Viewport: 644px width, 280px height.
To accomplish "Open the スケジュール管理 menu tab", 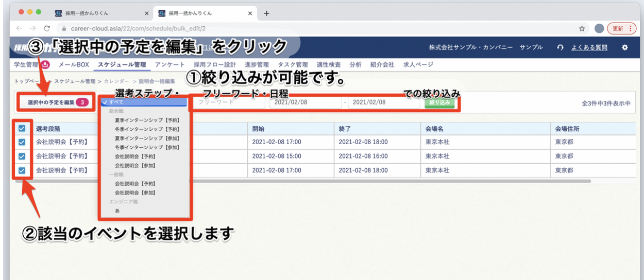I will point(122,65).
